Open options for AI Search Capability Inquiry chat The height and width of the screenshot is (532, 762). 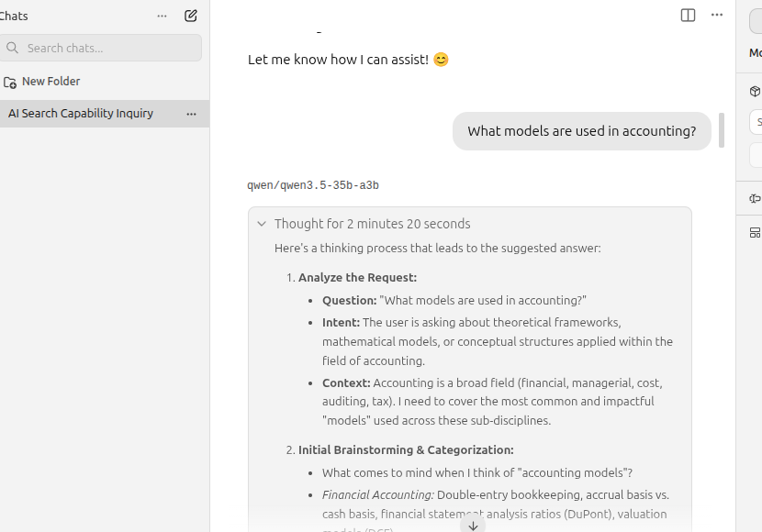[191, 114]
